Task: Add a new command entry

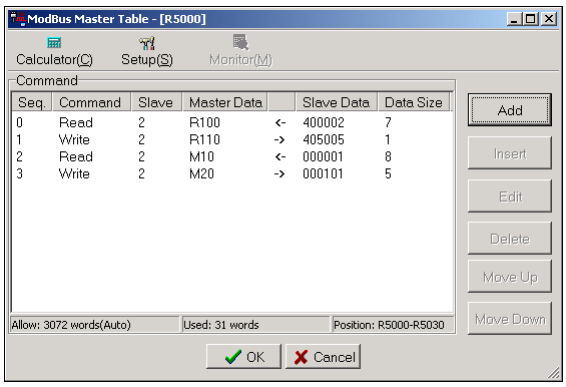Action: pos(510,110)
